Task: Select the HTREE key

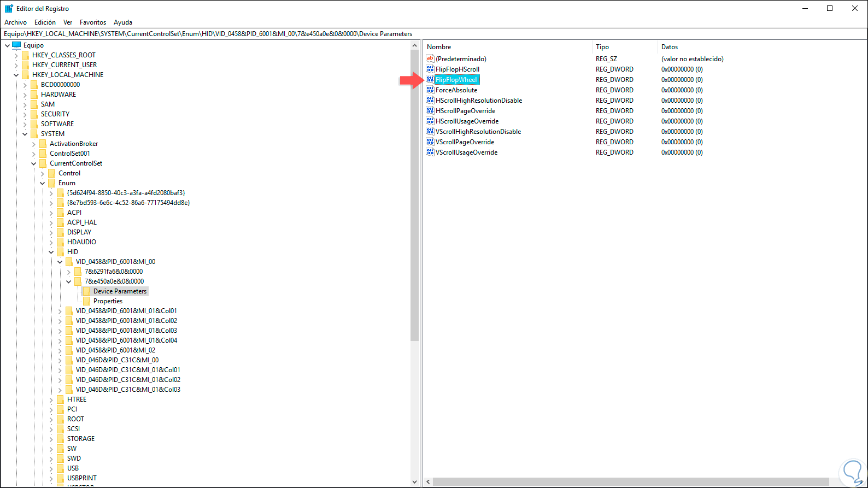Action: pos(77,399)
